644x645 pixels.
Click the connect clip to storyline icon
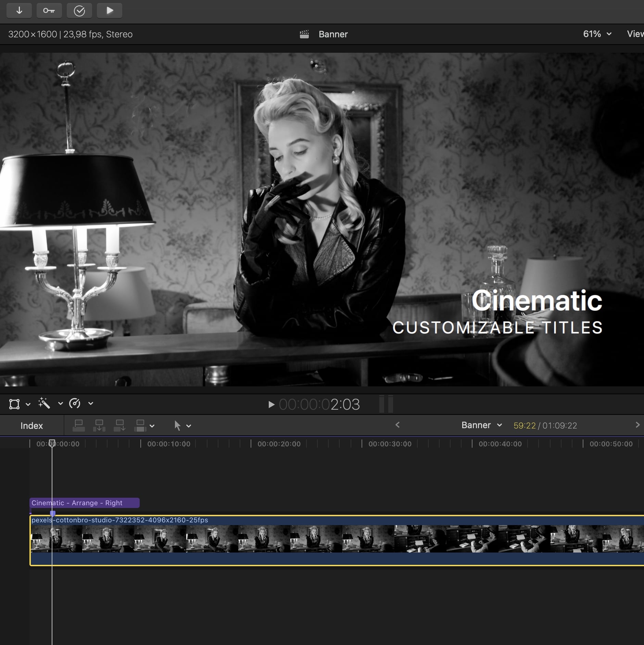coord(79,425)
